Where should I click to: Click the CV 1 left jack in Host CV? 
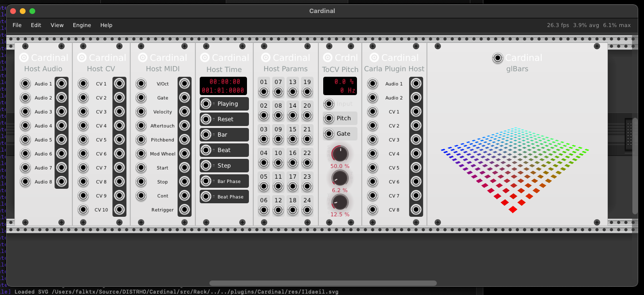(83, 84)
